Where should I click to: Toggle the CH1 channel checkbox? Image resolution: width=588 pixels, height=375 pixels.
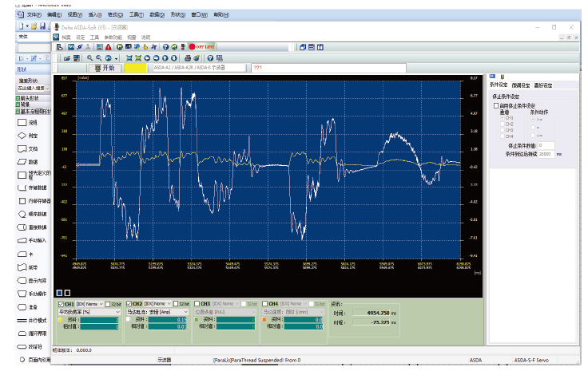61,304
